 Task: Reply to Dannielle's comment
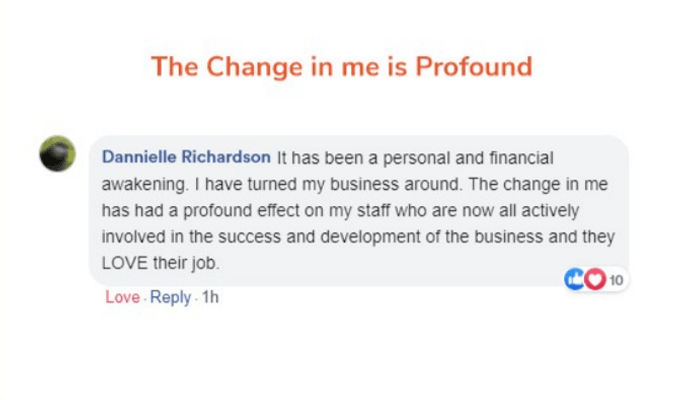click(170, 298)
